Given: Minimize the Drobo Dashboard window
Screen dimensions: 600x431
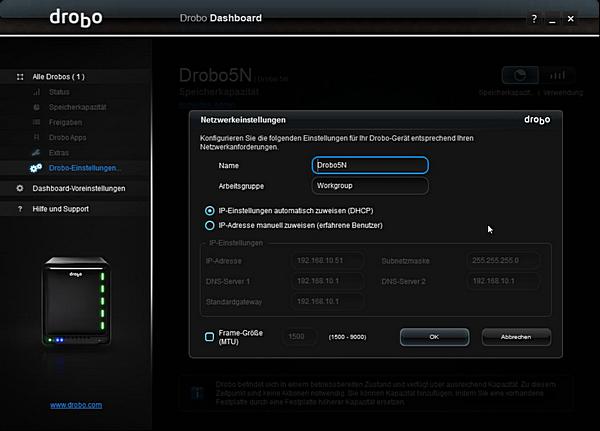Looking at the screenshot, I should [x=552, y=19].
